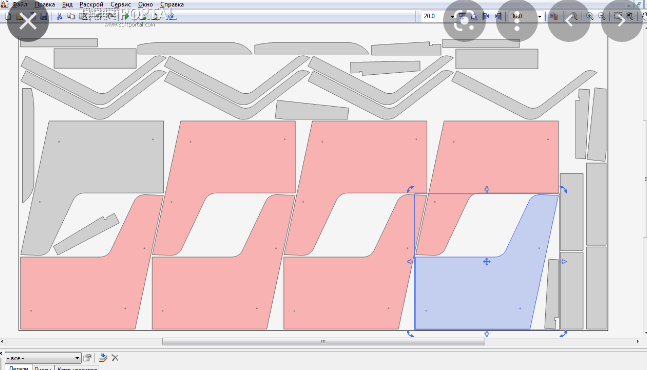
Task: Click the red-orange sheets icon after 16.0
Action: 553,16
